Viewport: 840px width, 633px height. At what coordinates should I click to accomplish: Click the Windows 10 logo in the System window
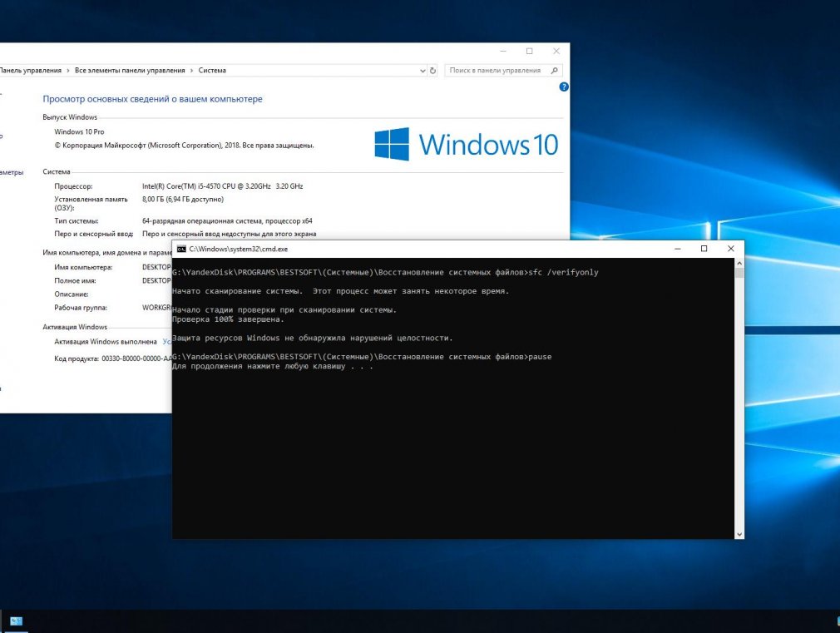click(x=466, y=144)
